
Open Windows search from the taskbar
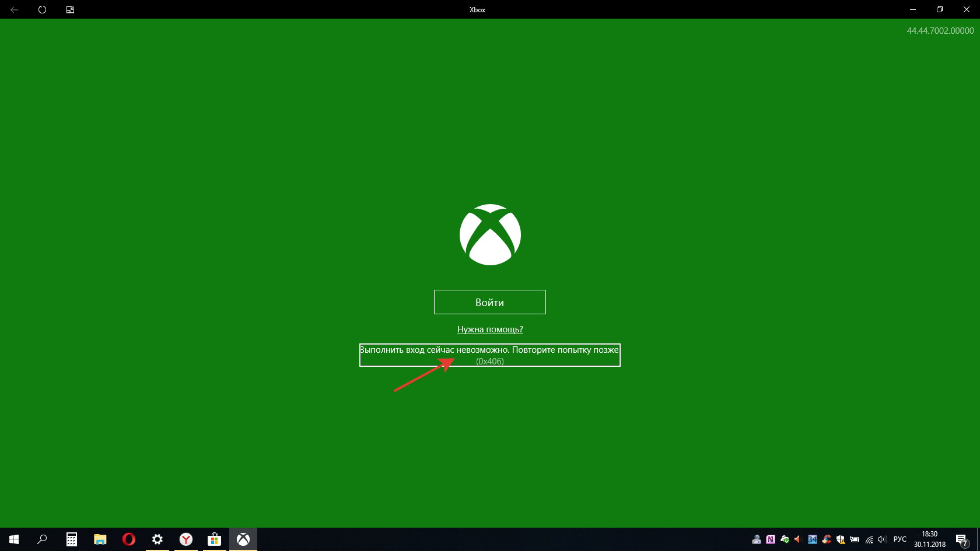tap(42, 539)
